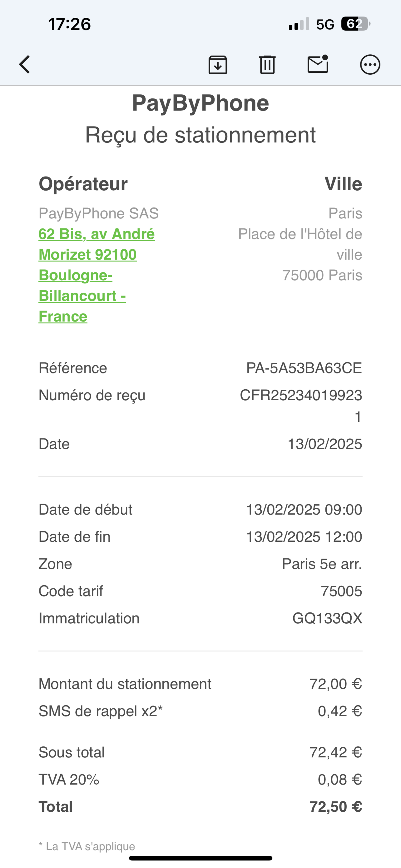Tap the back arrow to leave email

point(25,64)
